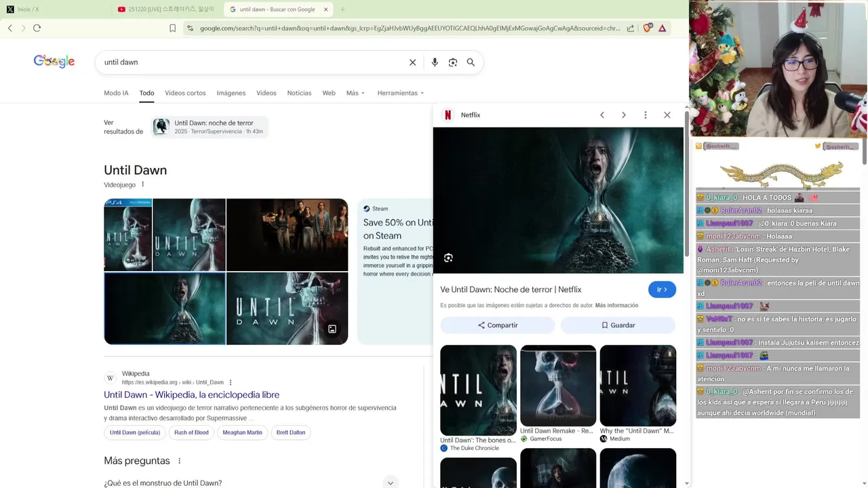Screen dimensions: 868x488
Task: Start voice search with microphone icon
Action: (435, 62)
